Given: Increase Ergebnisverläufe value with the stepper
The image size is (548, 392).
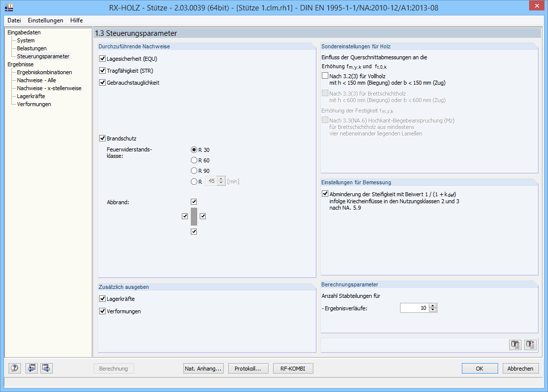Looking at the screenshot, I should click(x=433, y=305).
